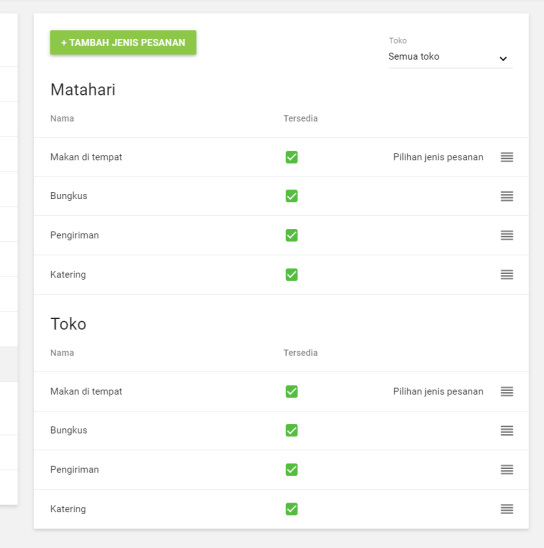Click the drag handle for Toko Makan di tempat
This screenshot has width=544, height=548.
tap(507, 391)
